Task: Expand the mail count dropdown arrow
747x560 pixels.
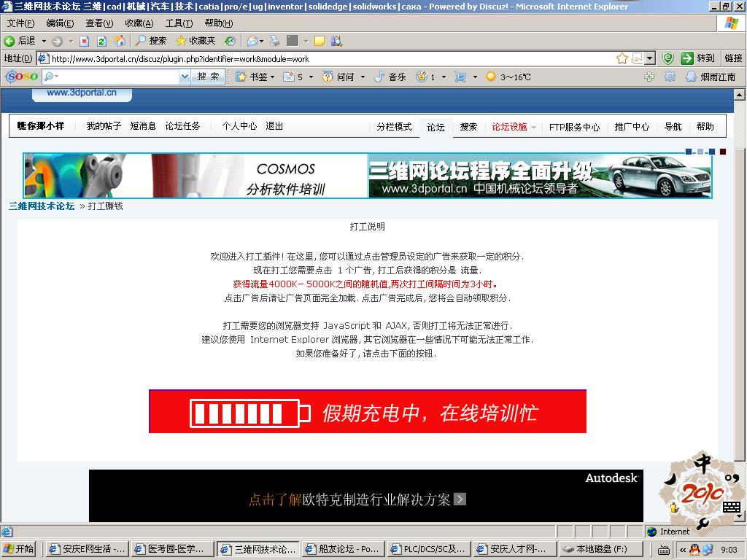Action: click(x=311, y=77)
